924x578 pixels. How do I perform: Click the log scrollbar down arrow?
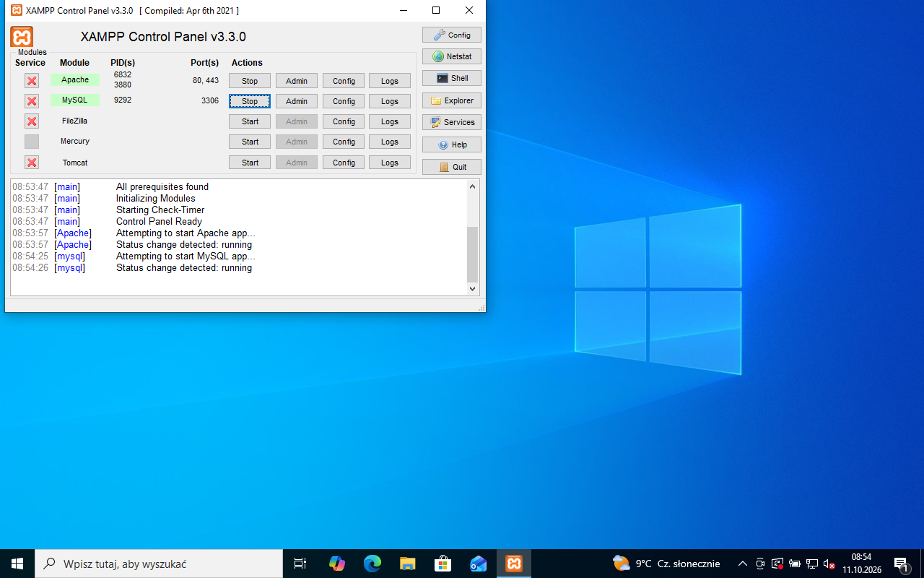pos(473,289)
